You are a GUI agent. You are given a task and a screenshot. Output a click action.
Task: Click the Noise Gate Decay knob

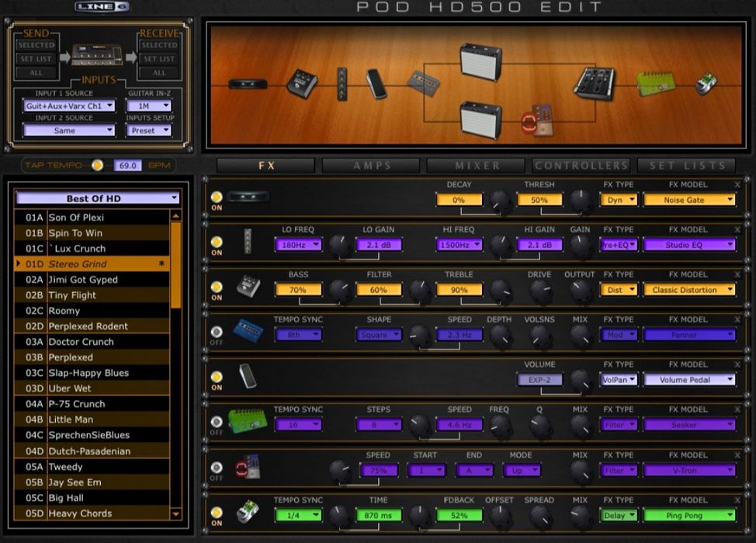coord(500,200)
